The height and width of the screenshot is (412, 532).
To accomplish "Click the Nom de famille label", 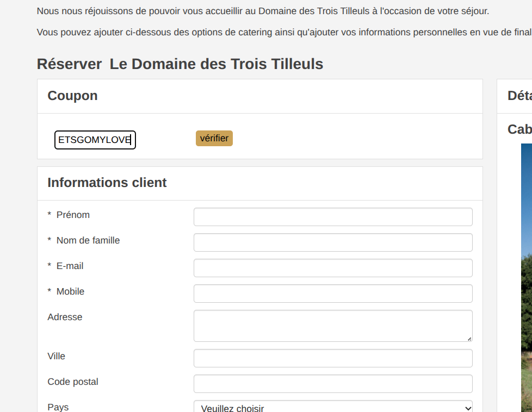I will pyautogui.click(x=88, y=241).
